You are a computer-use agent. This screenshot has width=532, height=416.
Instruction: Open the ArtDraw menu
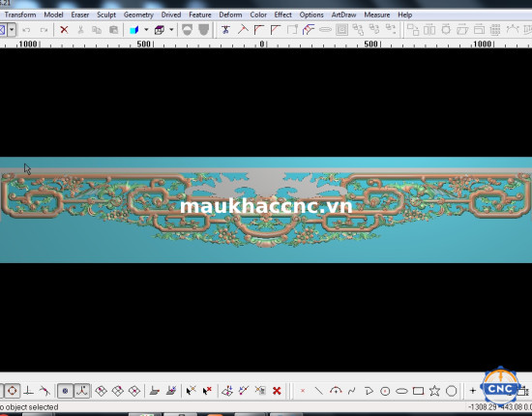[343, 15]
